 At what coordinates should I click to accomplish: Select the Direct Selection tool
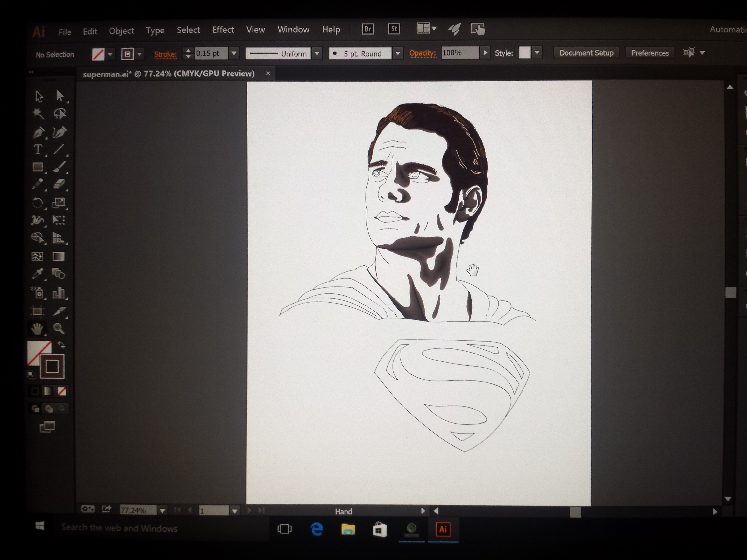pyautogui.click(x=60, y=96)
